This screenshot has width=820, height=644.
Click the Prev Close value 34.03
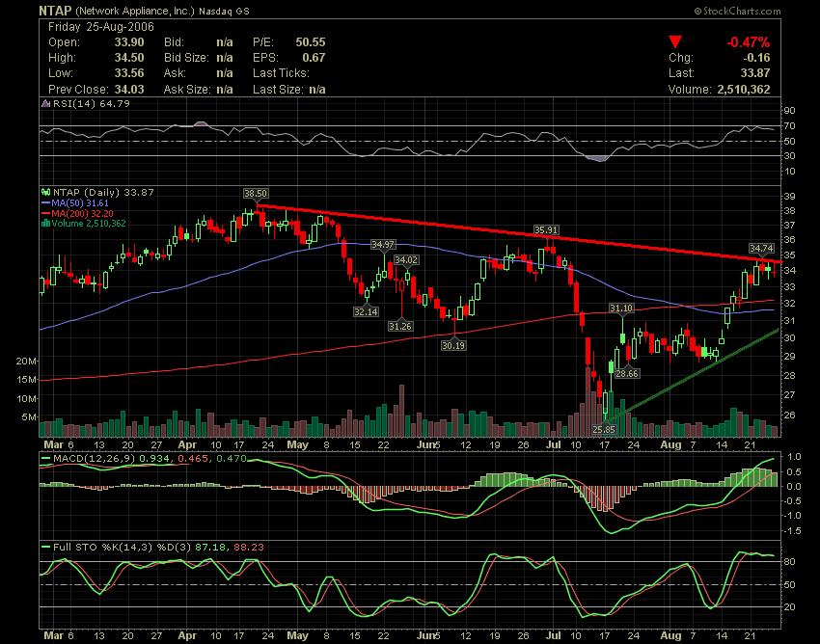tap(129, 90)
